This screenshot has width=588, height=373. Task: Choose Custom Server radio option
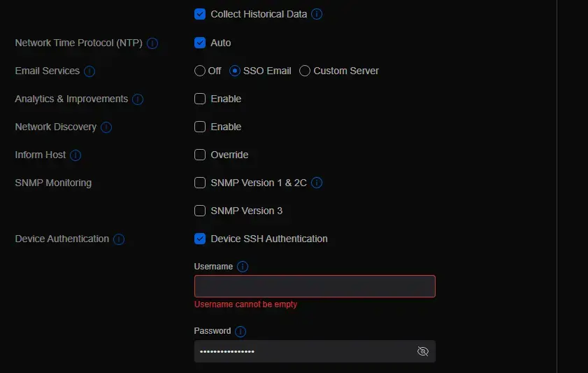tap(305, 71)
